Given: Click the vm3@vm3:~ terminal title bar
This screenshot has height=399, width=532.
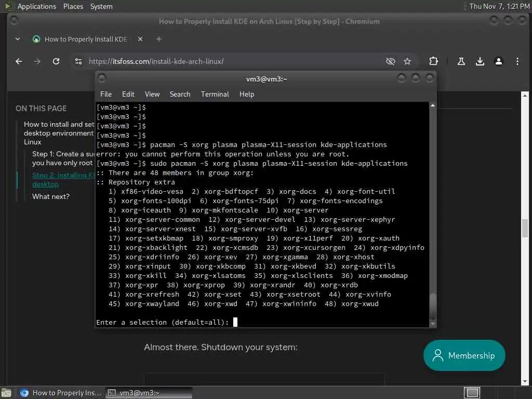Looking at the screenshot, I should (x=267, y=79).
